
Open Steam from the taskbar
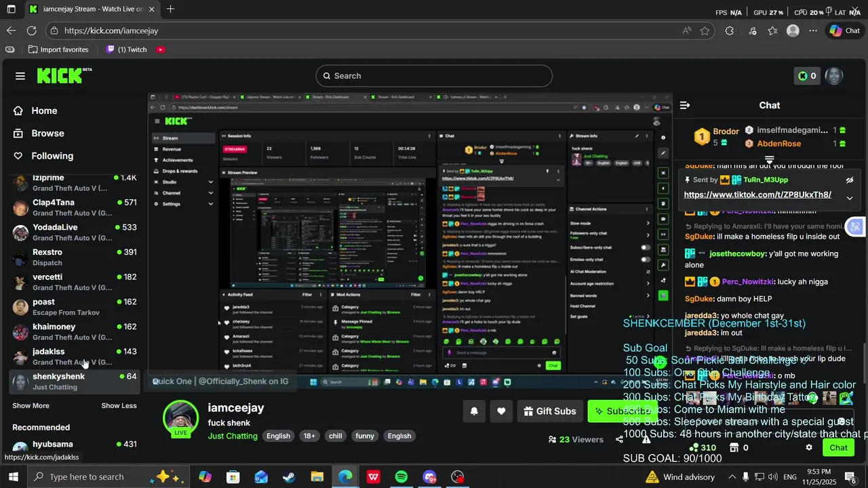289,477
